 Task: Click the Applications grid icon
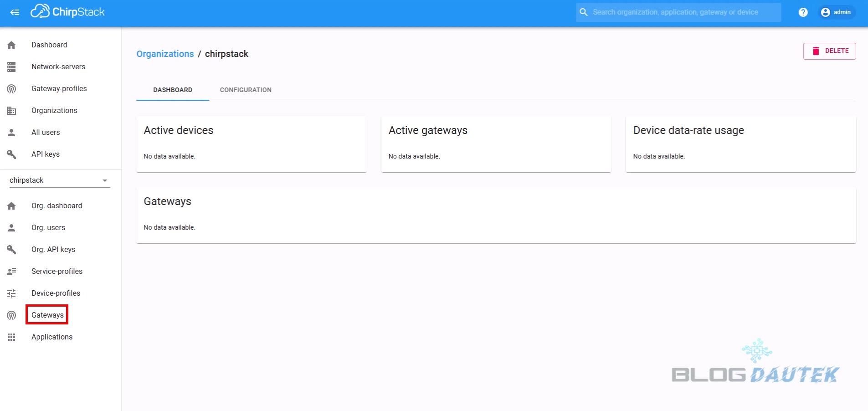(x=11, y=337)
